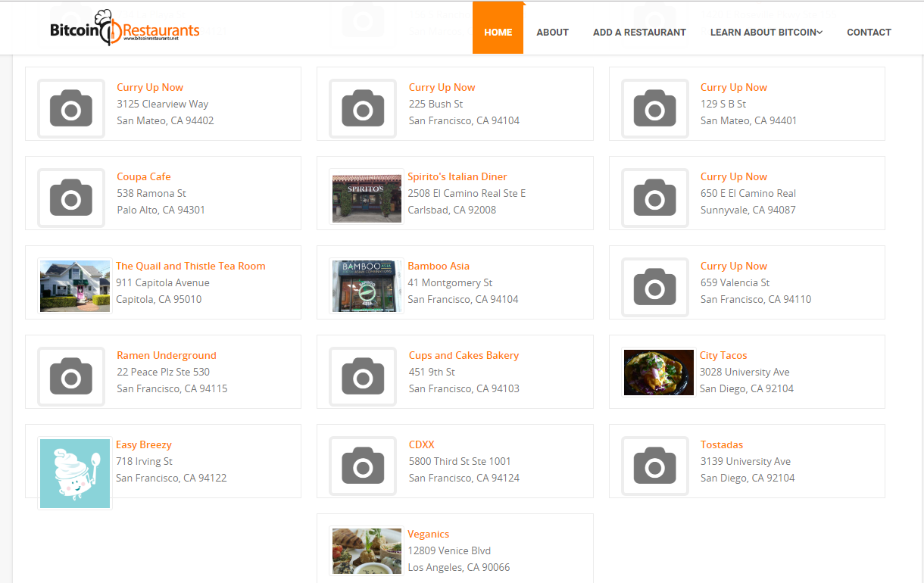Click CDXX camera placeholder icon
924x583 pixels.
click(x=363, y=466)
